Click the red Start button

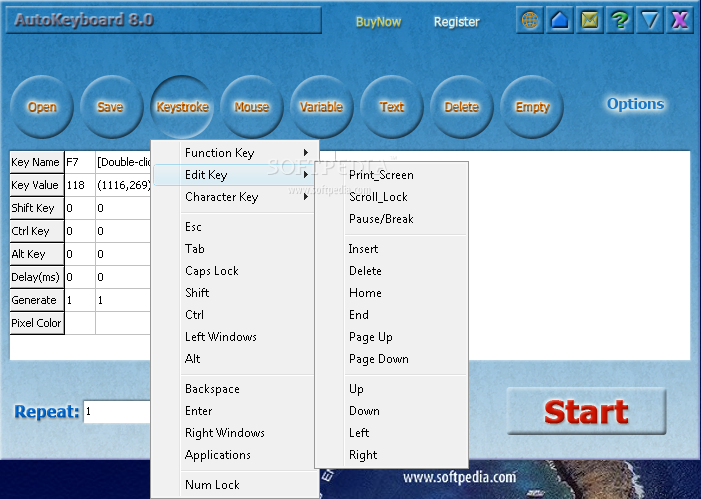587,411
